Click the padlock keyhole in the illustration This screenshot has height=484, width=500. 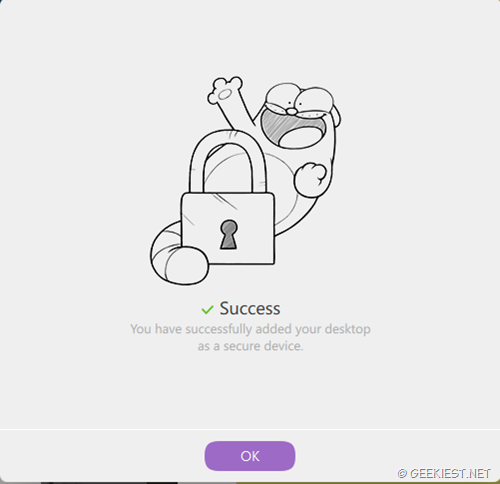click(229, 234)
